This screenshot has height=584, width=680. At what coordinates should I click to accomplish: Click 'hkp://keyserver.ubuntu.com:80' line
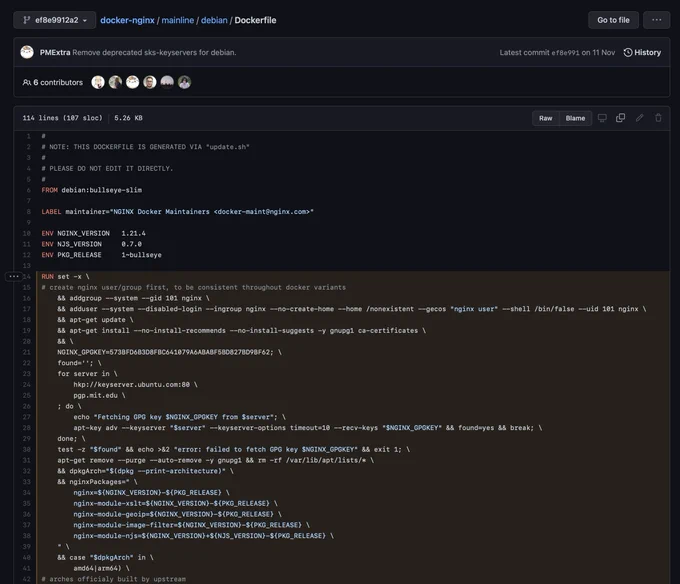[135, 385]
